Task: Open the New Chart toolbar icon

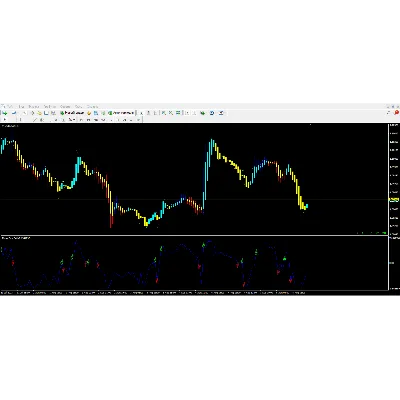Action: 5,113
